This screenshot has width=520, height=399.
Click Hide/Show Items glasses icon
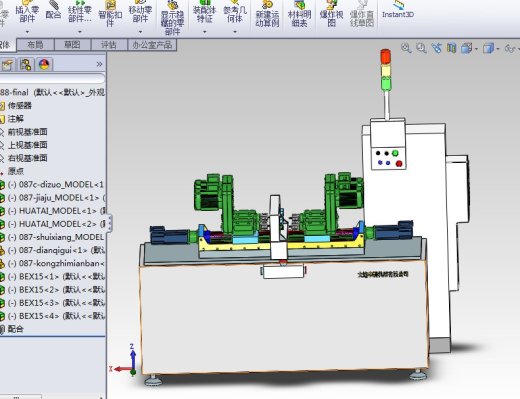click(x=509, y=49)
